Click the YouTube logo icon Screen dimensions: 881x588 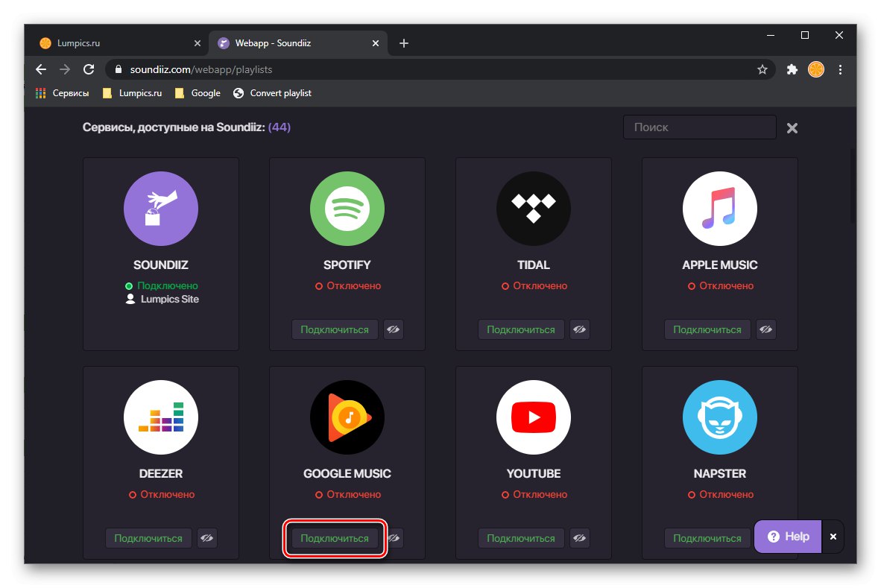(533, 417)
